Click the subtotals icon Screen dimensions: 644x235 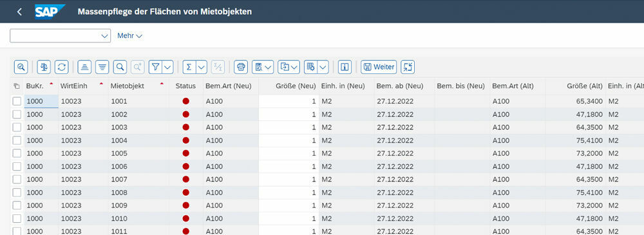218,67
